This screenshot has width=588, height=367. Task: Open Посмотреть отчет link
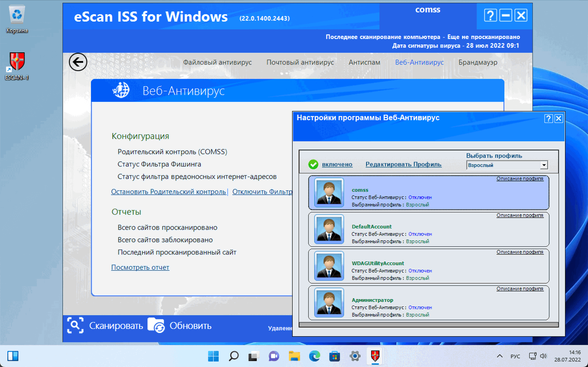(140, 267)
